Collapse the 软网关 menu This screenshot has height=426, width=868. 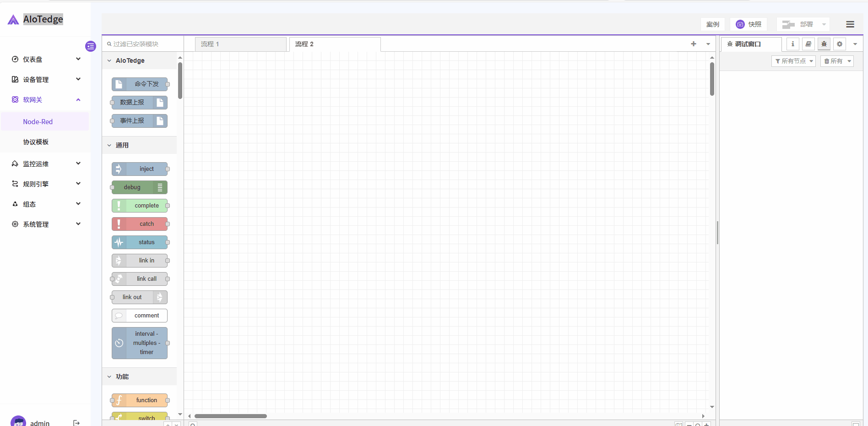(46, 99)
